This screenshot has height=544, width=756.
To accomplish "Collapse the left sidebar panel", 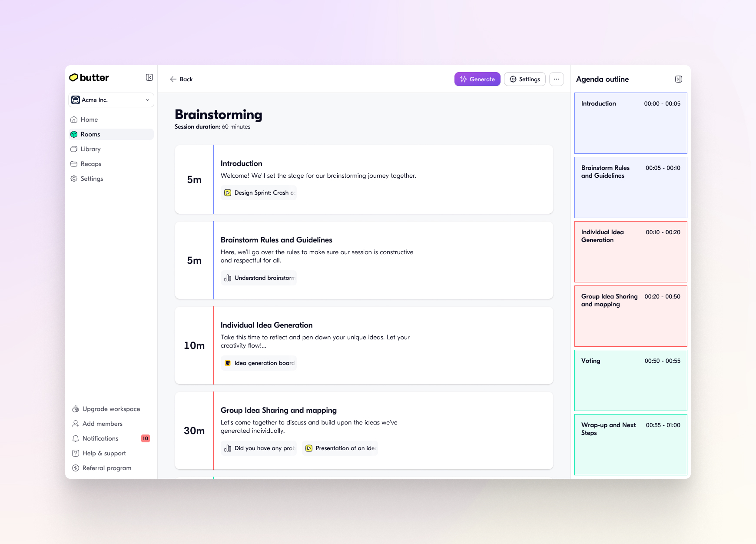I will coord(149,77).
